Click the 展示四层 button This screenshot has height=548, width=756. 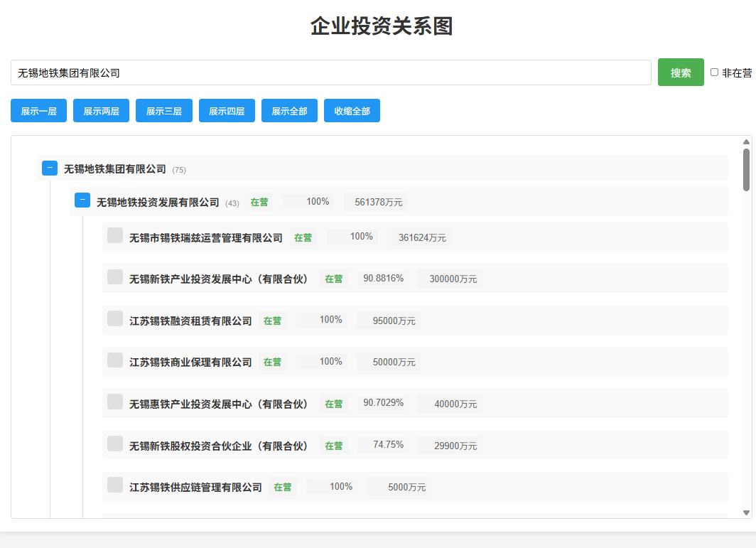point(227,111)
